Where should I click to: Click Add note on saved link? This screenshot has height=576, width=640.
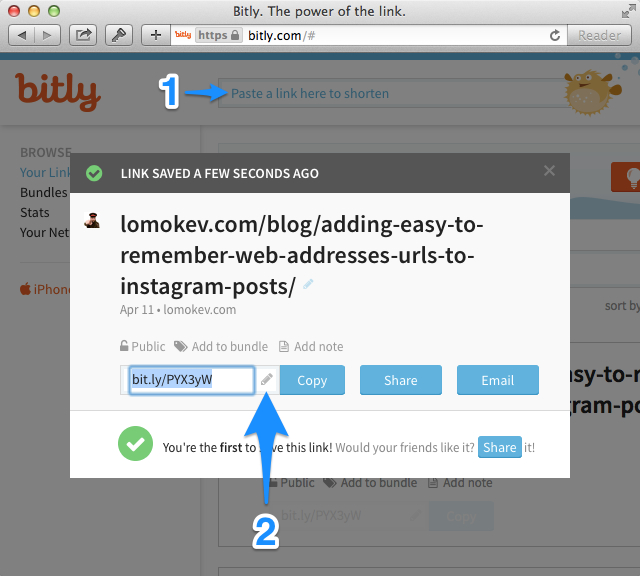point(311,346)
